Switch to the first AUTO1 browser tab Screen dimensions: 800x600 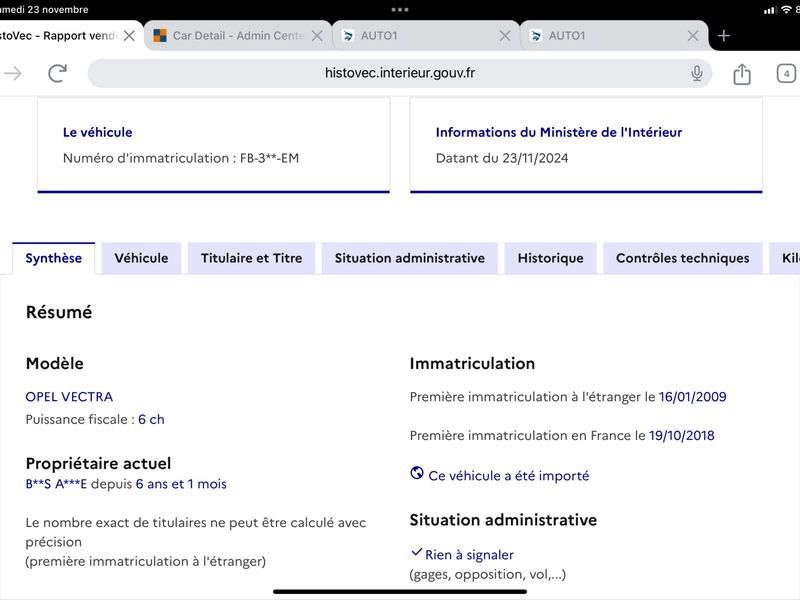click(x=426, y=36)
